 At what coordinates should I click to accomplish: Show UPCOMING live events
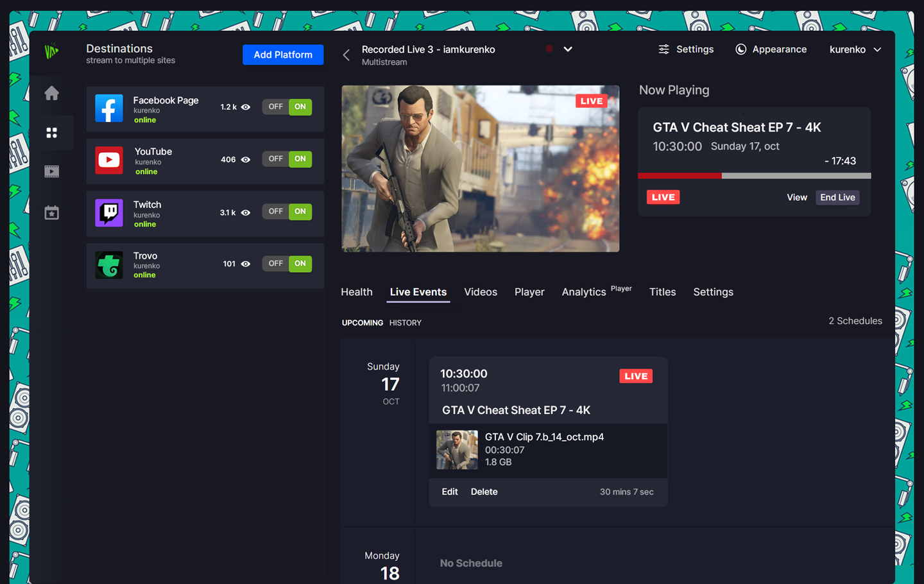tap(363, 323)
